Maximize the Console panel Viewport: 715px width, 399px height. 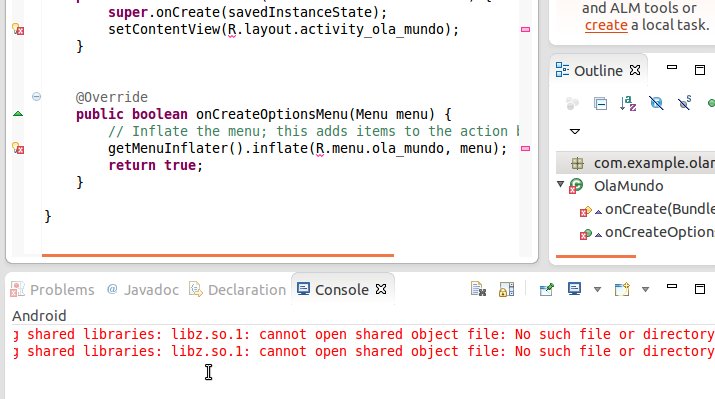699,289
